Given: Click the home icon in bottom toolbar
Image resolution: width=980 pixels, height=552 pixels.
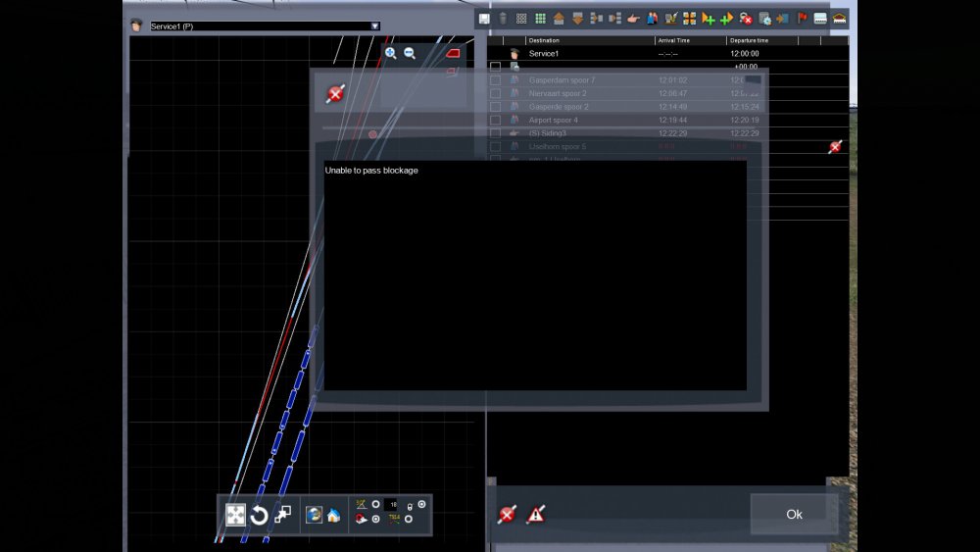Looking at the screenshot, I should (x=333, y=515).
